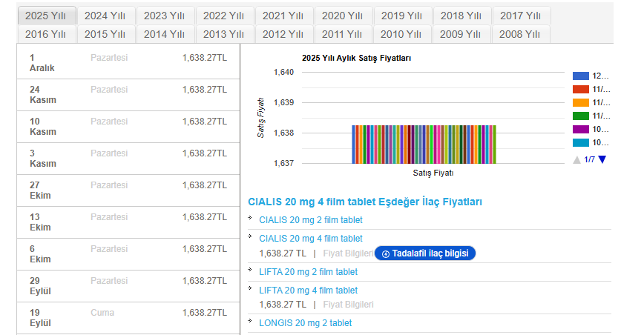Image resolution: width=644 pixels, height=335 pixels.
Task: Select the 24 Kasım price row
Action: [x=128, y=95]
